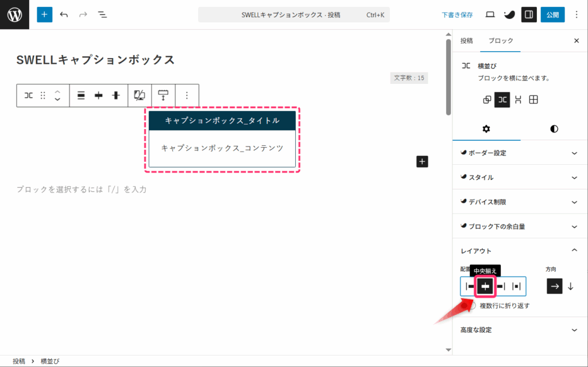Click the editor vertical scrollbar thumb
Screen dimensions: 588x367
(448, 77)
